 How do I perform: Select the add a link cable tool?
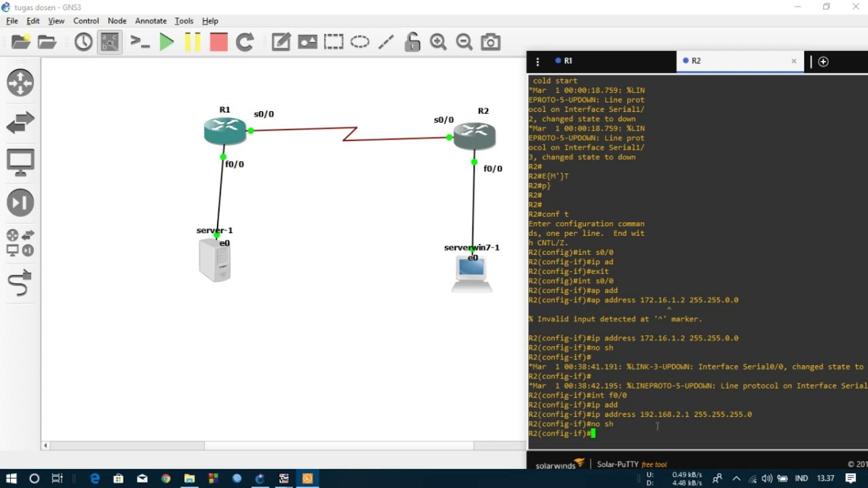(x=20, y=283)
